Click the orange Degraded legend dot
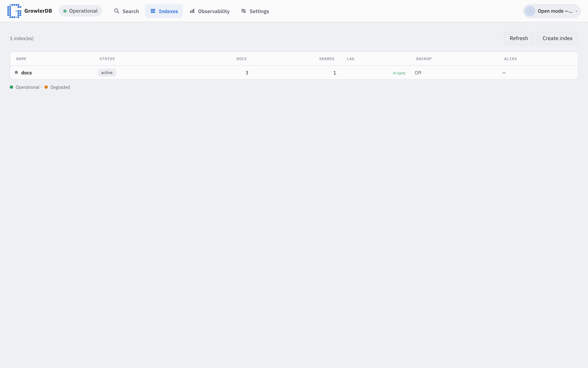This screenshot has height=368, width=588. 46,87
